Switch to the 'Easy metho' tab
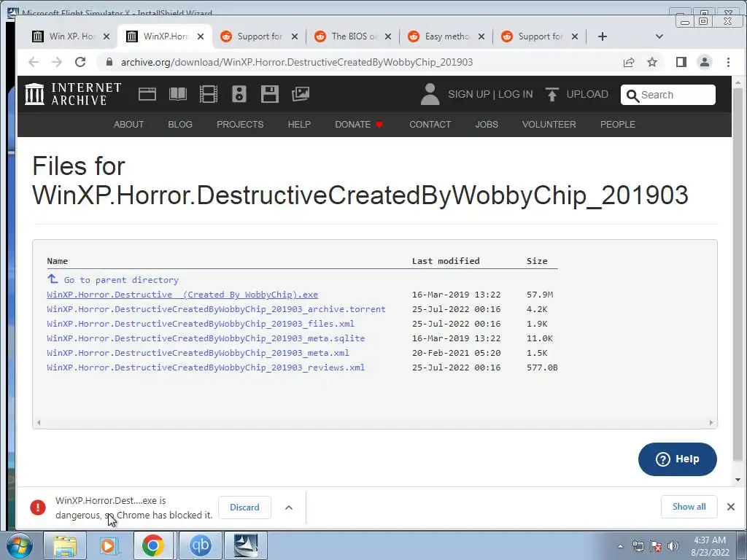The height and width of the screenshot is (560, 747). 446,36
